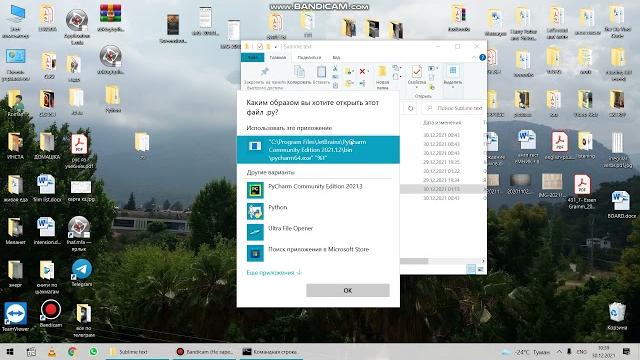Open VLC from the taskbar
The height and width of the screenshot is (360, 640).
pyautogui.click(x=52, y=351)
